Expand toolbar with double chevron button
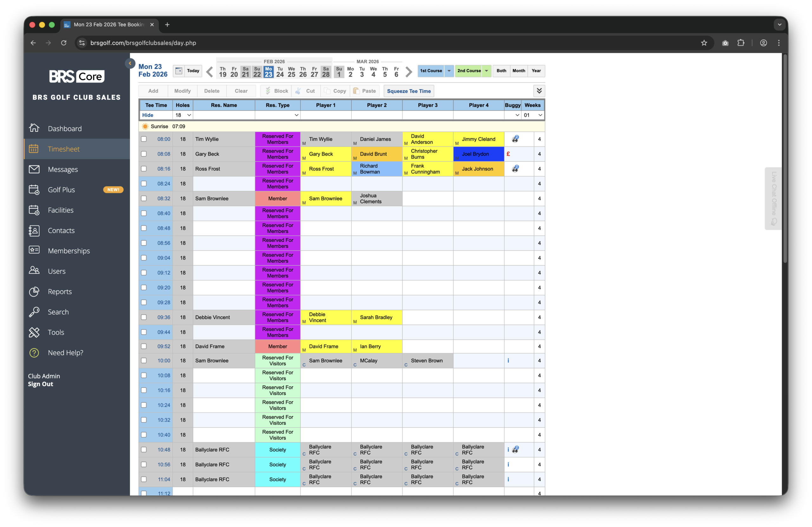The height and width of the screenshot is (527, 812). [539, 91]
